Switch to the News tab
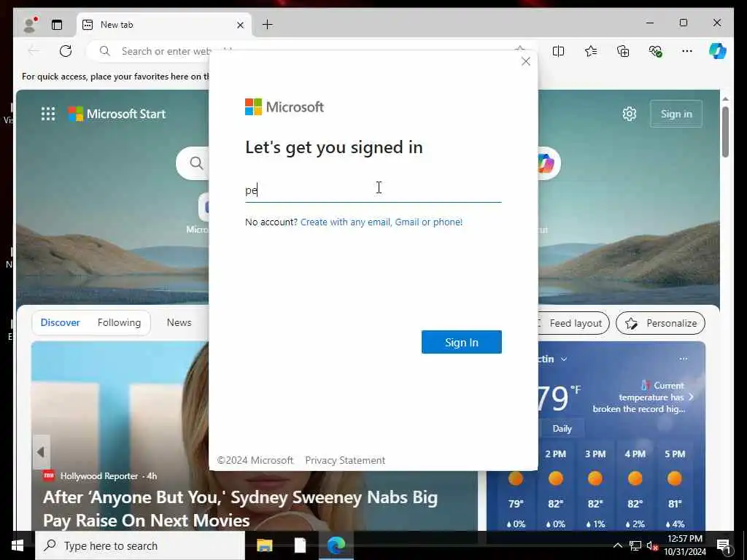Viewport: 747px width, 560px height. [179, 322]
